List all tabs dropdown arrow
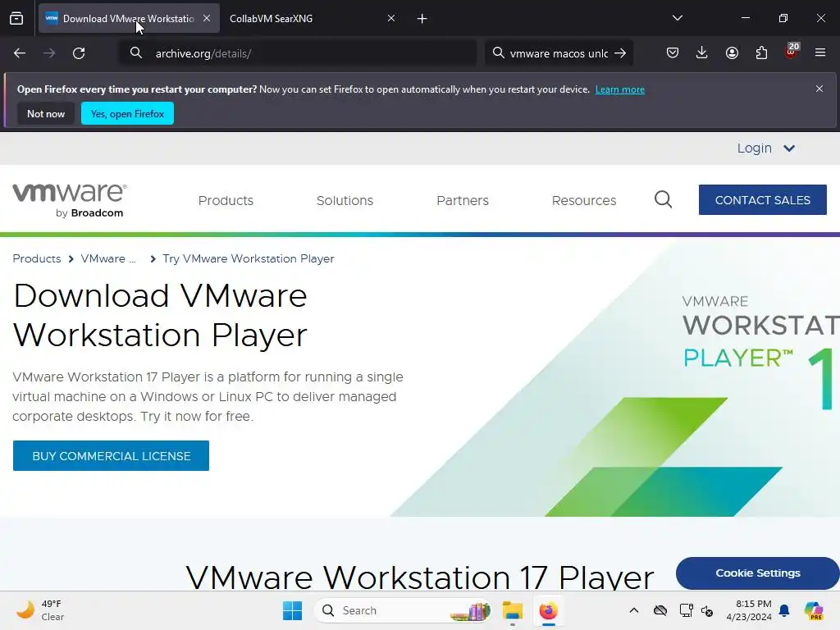 [677, 18]
